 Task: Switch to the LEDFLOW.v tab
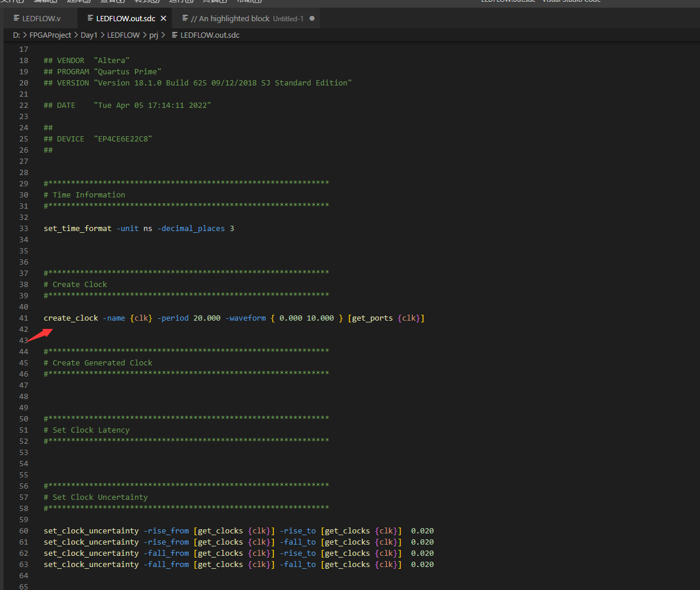pos(41,19)
